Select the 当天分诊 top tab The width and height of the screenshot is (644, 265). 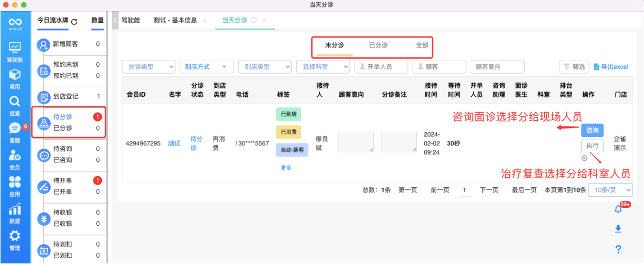(235, 20)
